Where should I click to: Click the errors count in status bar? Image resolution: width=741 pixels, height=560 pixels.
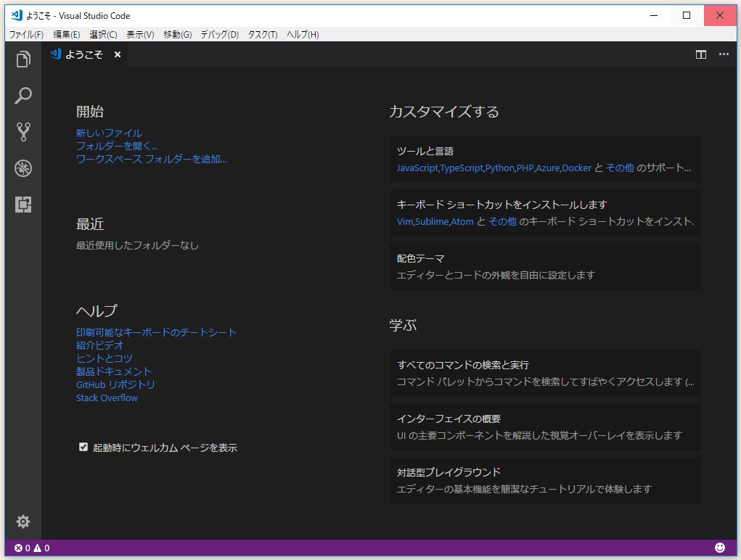tap(22, 548)
